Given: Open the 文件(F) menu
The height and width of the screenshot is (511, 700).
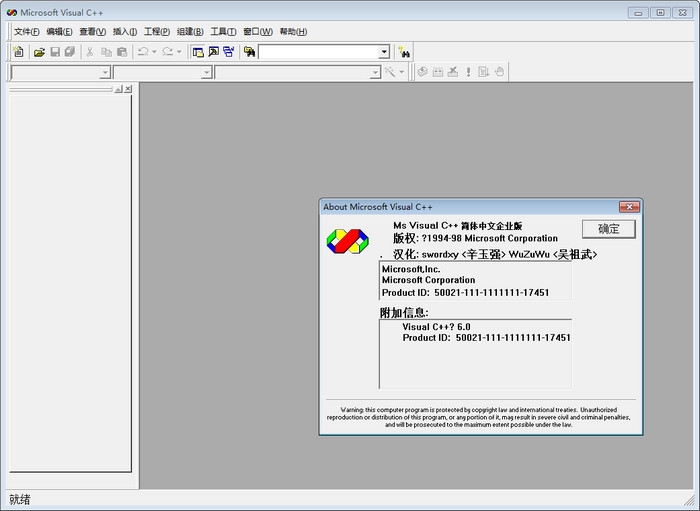Looking at the screenshot, I should [26, 32].
